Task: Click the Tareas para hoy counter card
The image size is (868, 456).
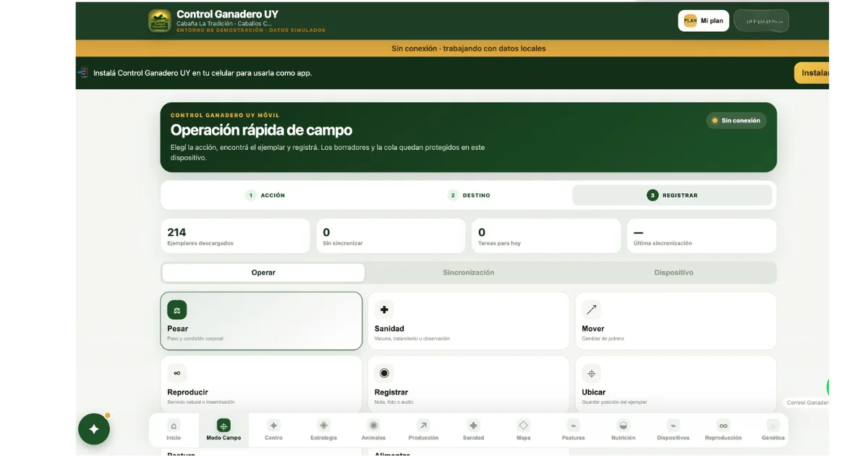Action: pyautogui.click(x=546, y=236)
